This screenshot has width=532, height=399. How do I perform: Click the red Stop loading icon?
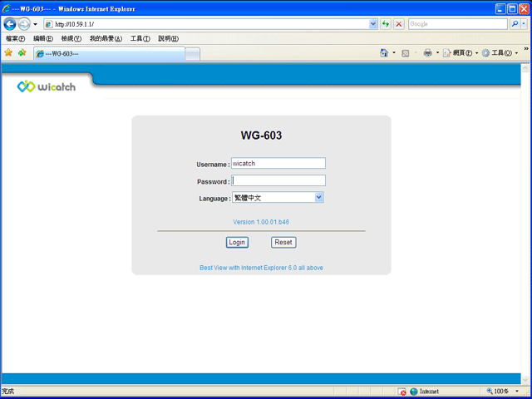(x=399, y=24)
